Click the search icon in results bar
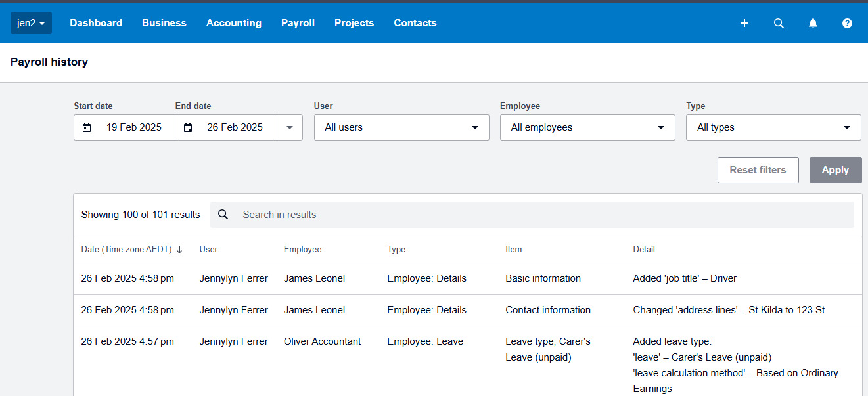This screenshot has height=396, width=868. click(x=223, y=215)
